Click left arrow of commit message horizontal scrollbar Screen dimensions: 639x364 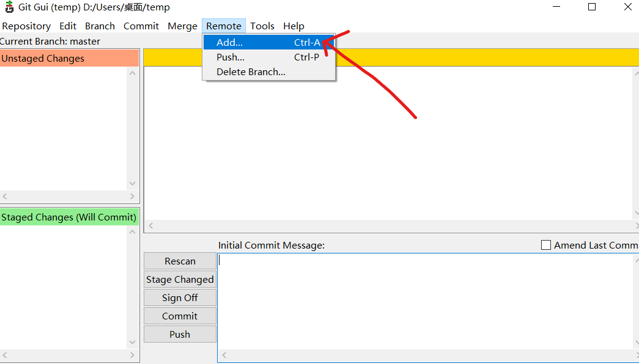coord(224,355)
